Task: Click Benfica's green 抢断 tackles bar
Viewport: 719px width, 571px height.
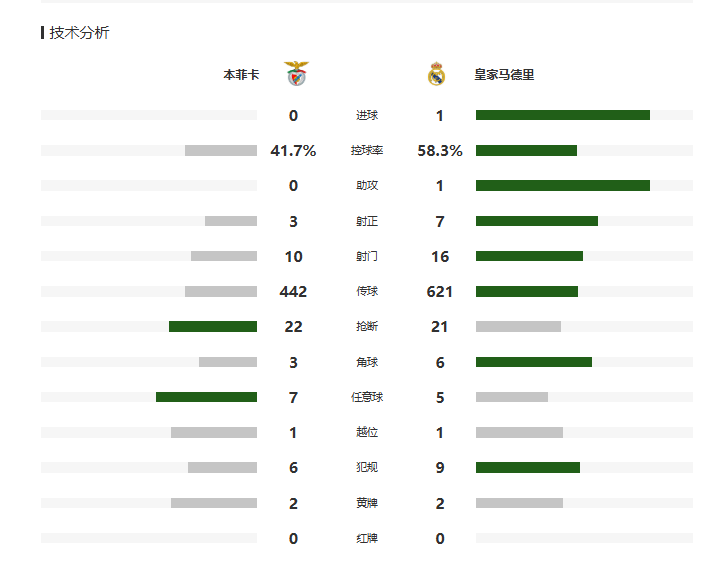Action: (x=212, y=327)
